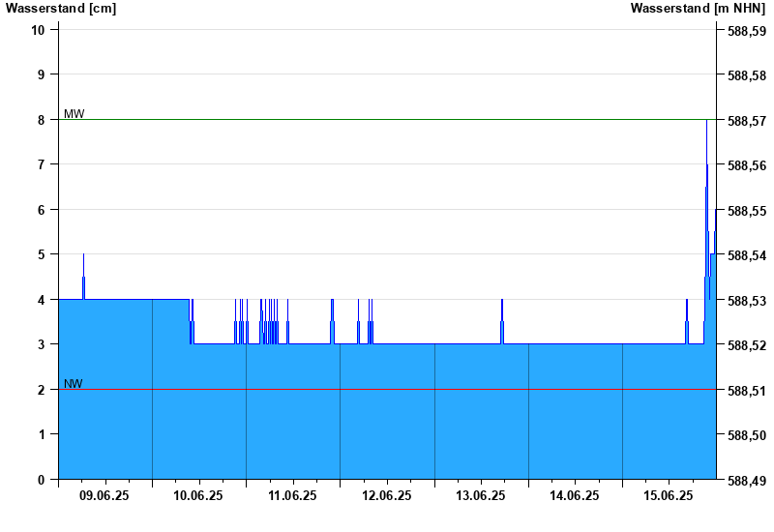Pick the 12.06.25 date label
The image size is (774, 532).
tap(386, 495)
